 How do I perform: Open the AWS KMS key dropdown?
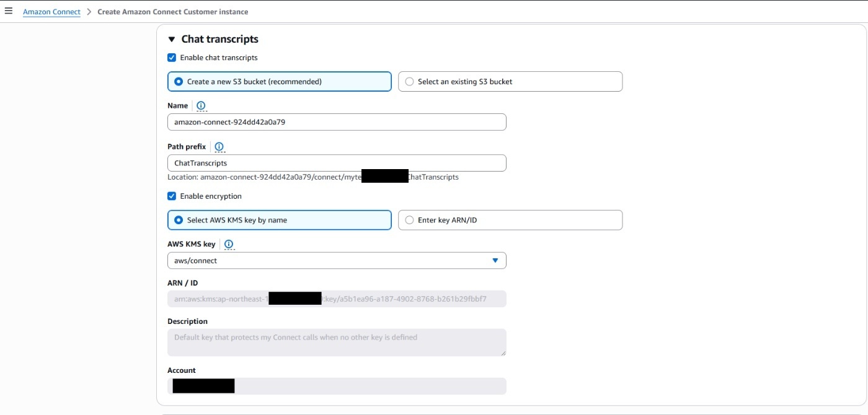pyautogui.click(x=337, y=261)
